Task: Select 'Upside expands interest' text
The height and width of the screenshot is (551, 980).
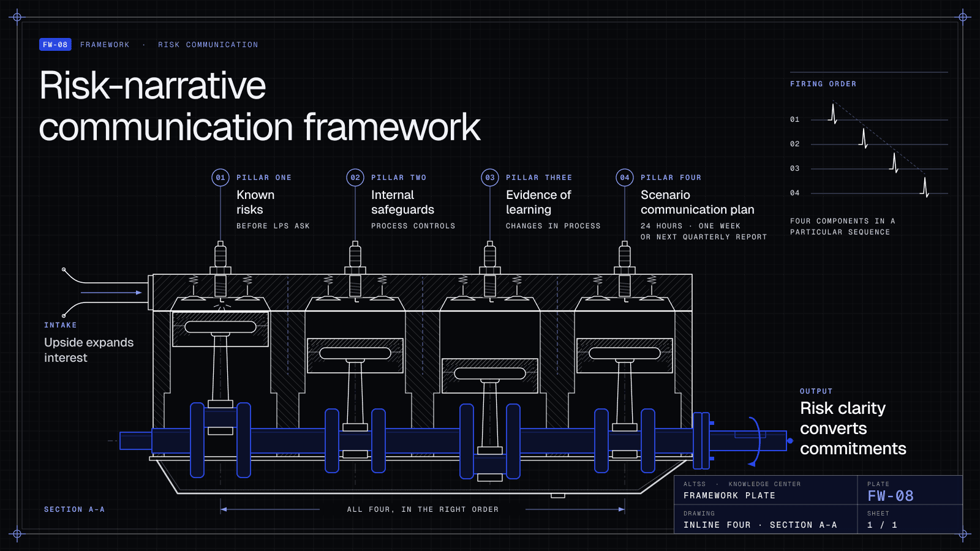Action: [x=89, y=350]
